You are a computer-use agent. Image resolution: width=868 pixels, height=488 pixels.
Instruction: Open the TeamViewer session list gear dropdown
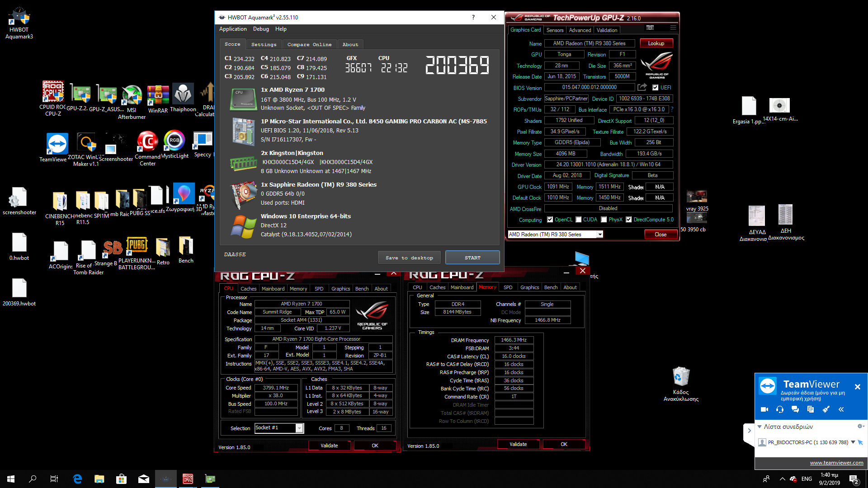tap(861, 426)
